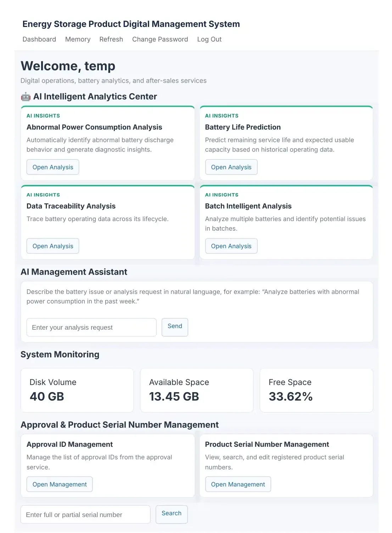The height and width of the screenshot is (533, 392).
Task: Click the 'Welcome, temp' heading
Action: 68,66
